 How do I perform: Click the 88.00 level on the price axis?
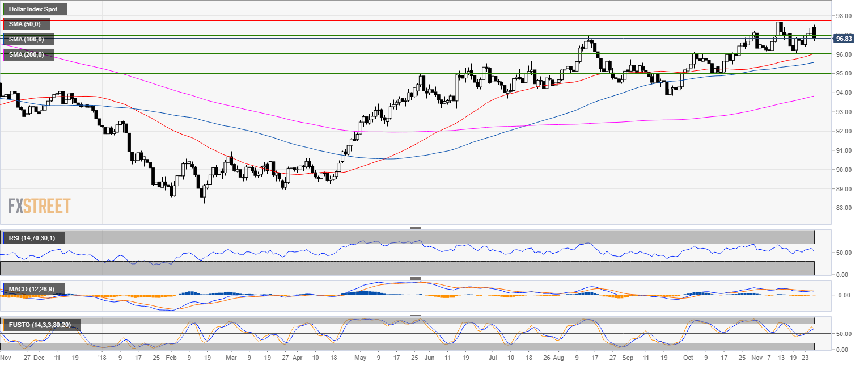[x=844, y=208]
